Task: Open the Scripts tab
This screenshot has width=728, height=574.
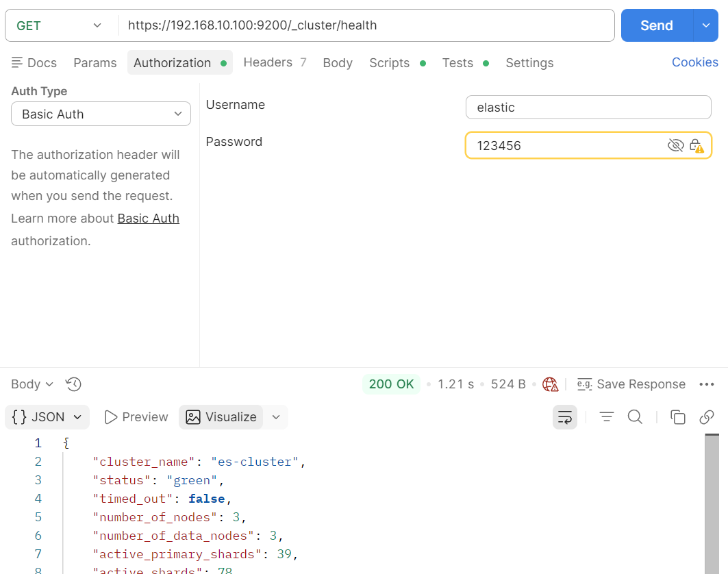Action: [389, 62]
